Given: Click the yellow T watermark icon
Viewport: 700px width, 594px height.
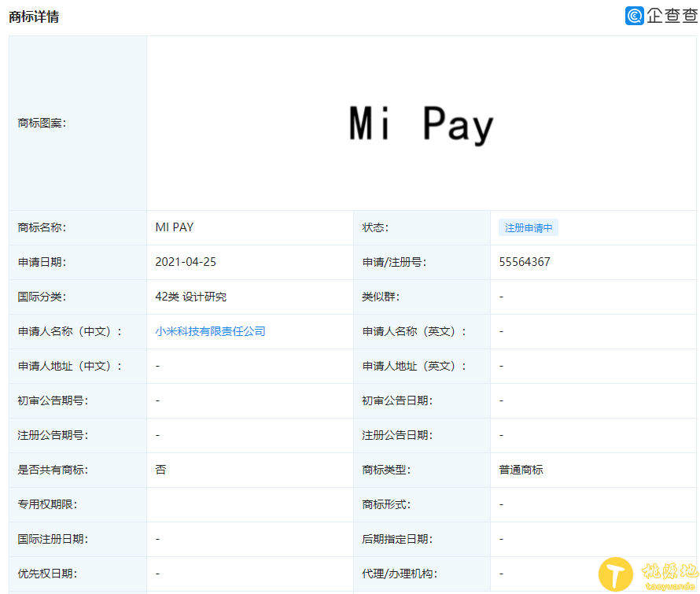Looking at the screenshot, I should [616, 574].
